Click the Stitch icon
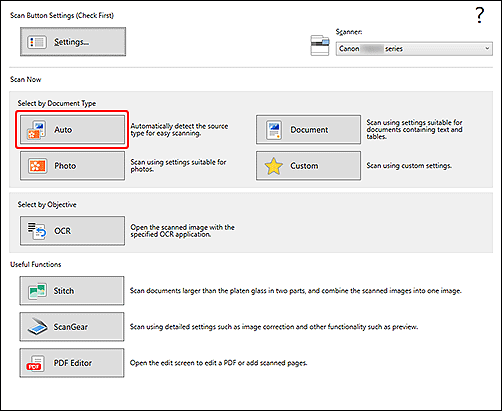Screen dimensions: 502x411 click(37, 291)
